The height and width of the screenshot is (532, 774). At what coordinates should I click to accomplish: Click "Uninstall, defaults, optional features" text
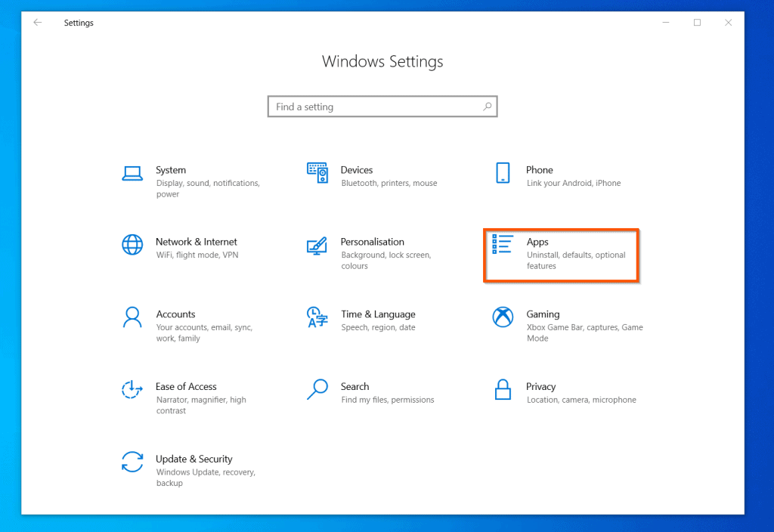click(x=575, y=261)
